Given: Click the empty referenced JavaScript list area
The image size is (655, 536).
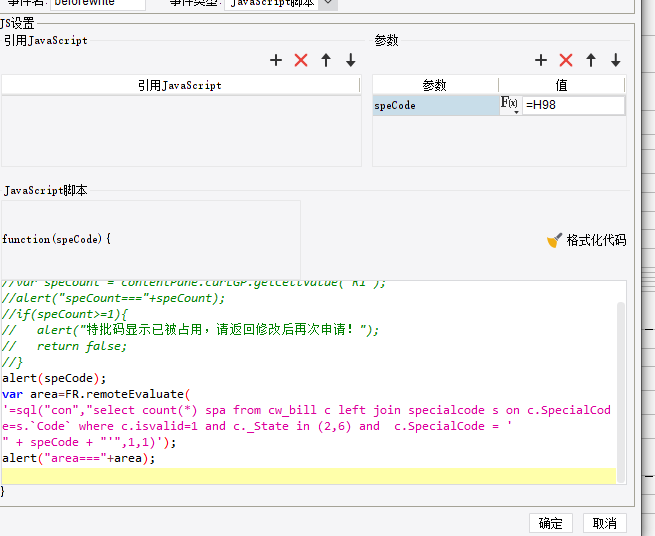Looking at the screenshot, I should (181, 131).
